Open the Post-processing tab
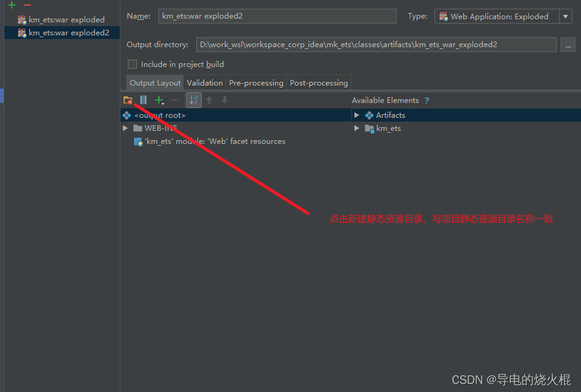This screenshot has height=392, width=581. pyautogui.click(x=318, y=83)
